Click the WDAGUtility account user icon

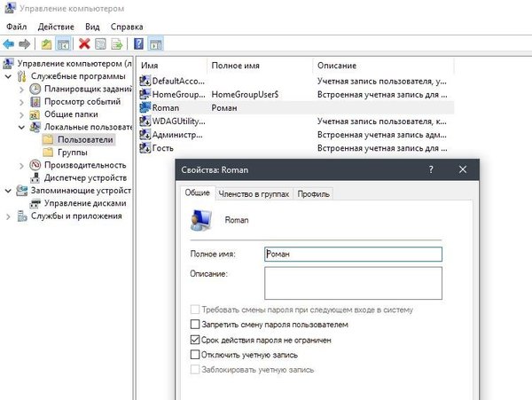(145, 122)
